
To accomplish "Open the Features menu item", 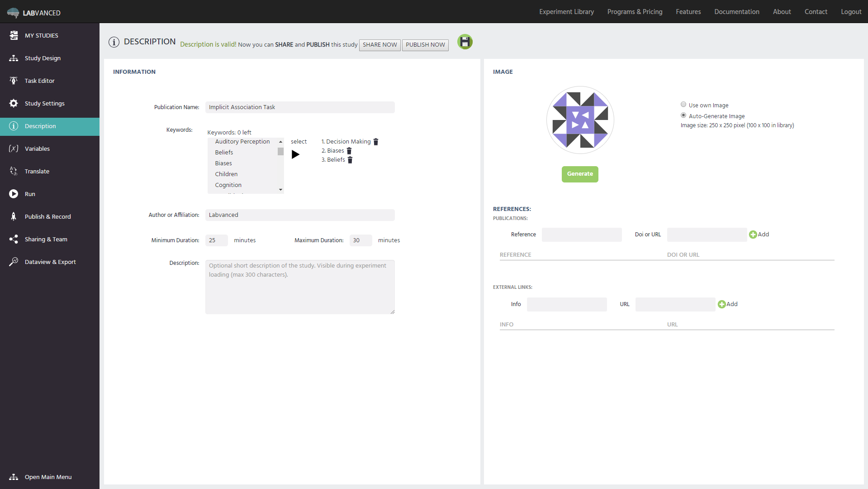I will [688, 12].
